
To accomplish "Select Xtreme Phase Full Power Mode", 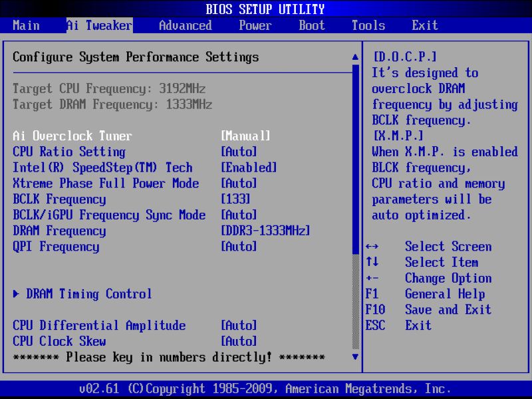I will pos(106,184).
